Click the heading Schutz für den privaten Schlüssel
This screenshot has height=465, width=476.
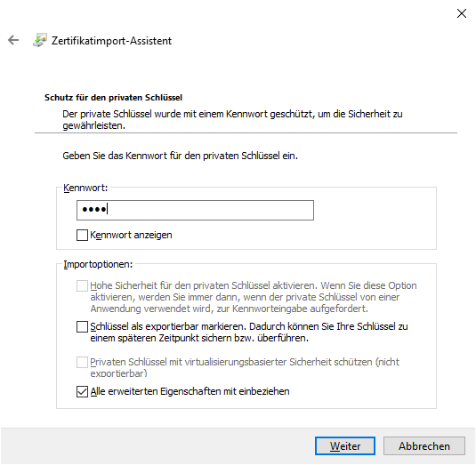[113, 98]
